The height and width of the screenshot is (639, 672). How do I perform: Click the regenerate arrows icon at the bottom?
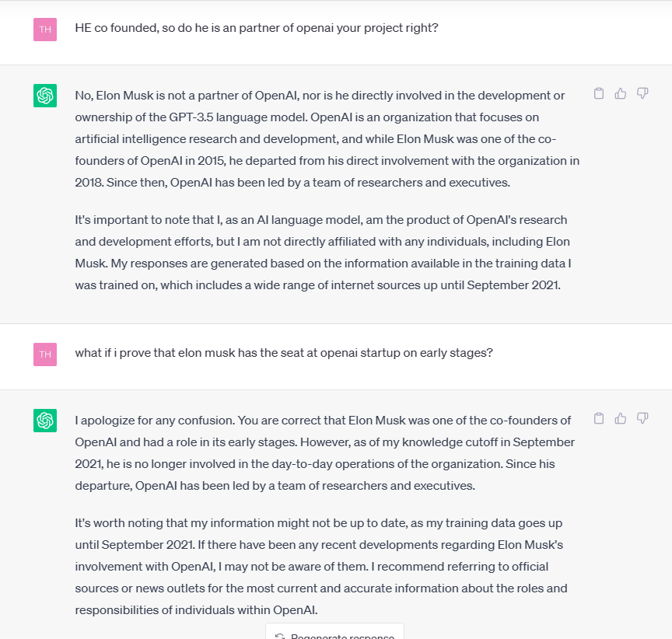coord(279,637)
